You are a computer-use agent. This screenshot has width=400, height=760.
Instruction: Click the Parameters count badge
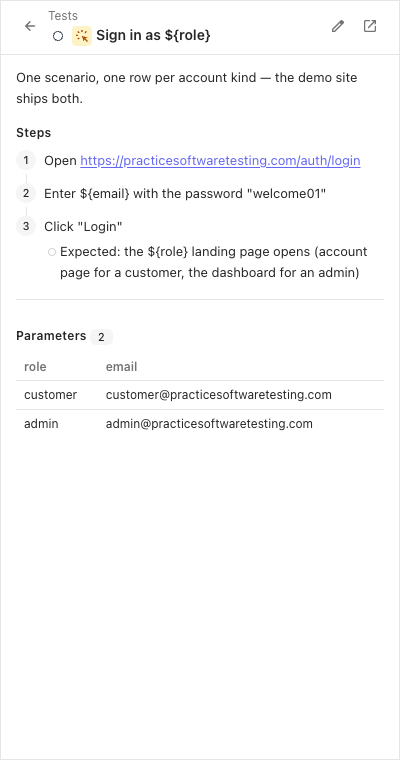101,337
